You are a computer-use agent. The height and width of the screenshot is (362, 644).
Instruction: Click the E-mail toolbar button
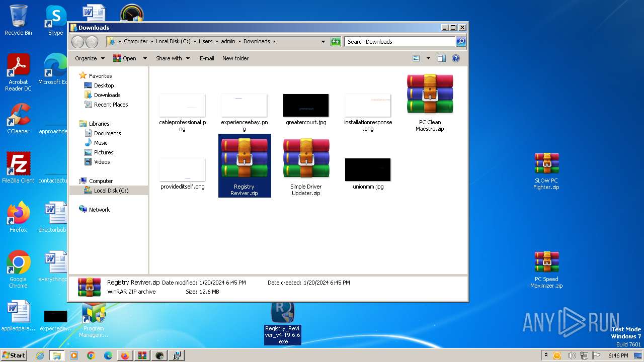tap(207, 58)
